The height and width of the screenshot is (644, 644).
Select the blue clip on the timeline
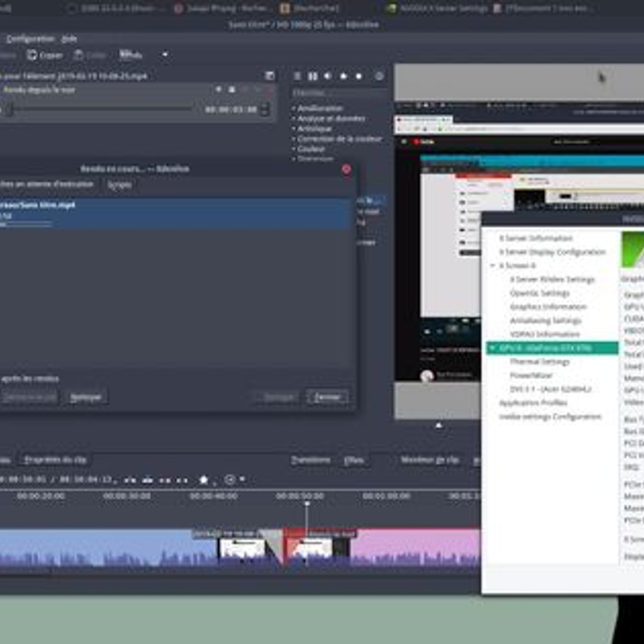coord(108,547)
